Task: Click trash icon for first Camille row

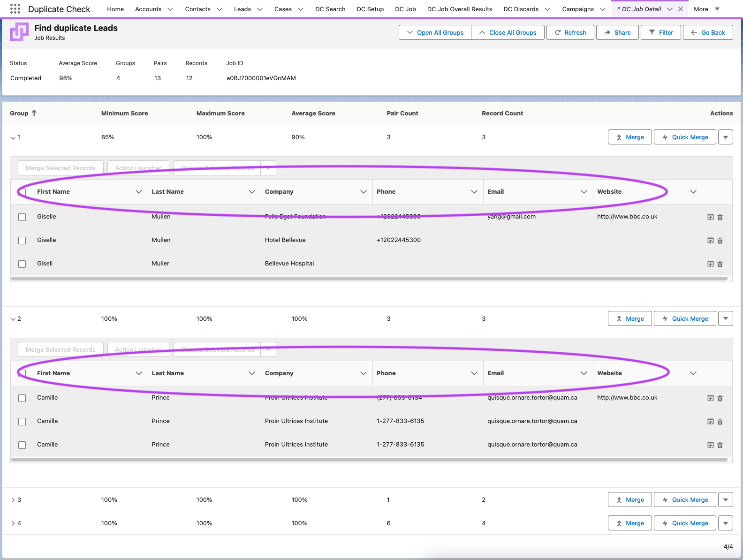Action: pos(720,398)
